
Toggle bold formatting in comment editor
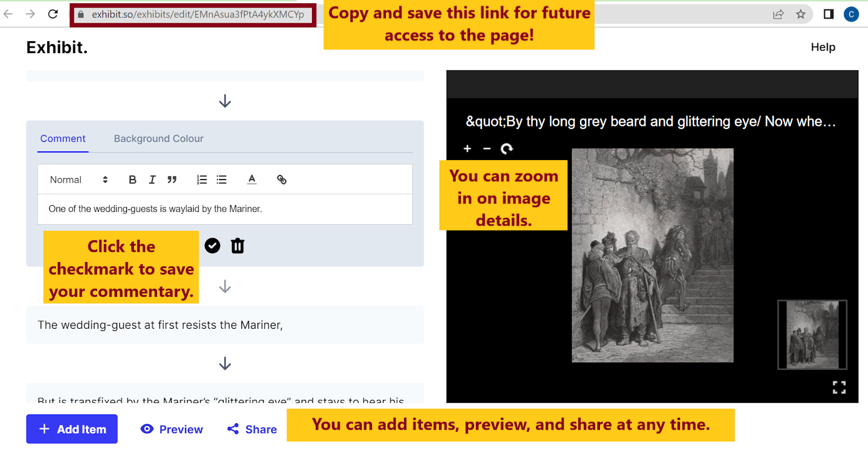click(x=132, y=180)
